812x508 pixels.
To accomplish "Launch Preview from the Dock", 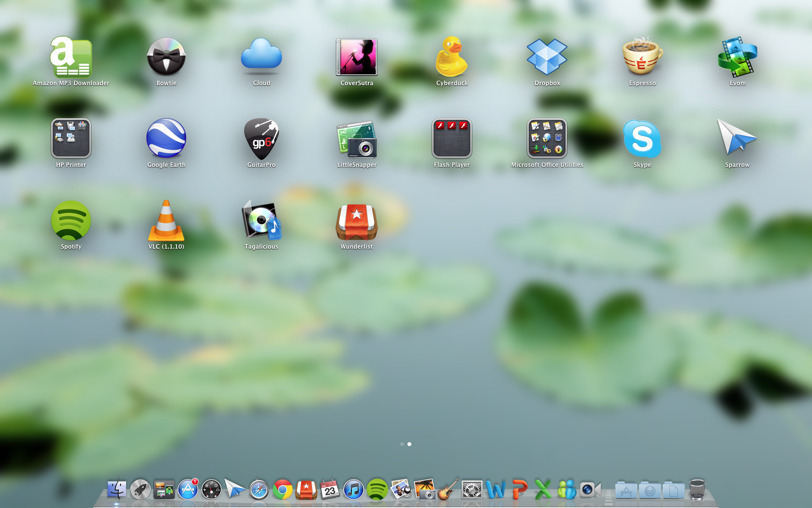I will click(x=401, y=490).
